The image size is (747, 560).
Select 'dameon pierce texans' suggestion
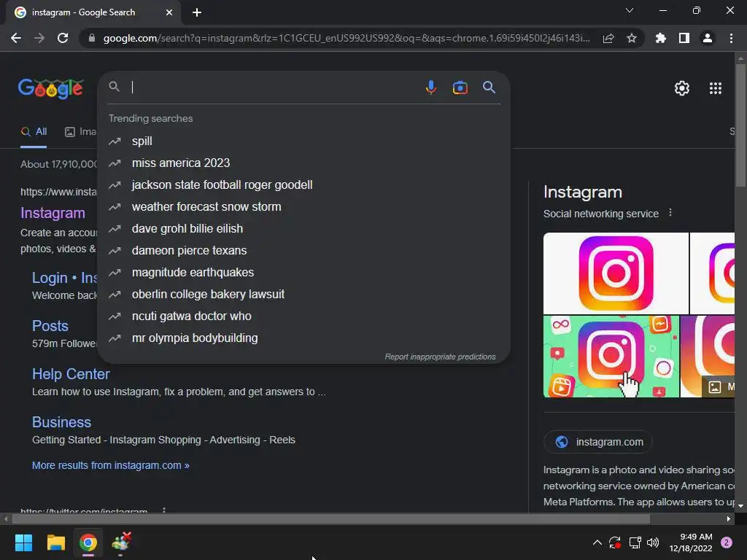tap(304, 251)
